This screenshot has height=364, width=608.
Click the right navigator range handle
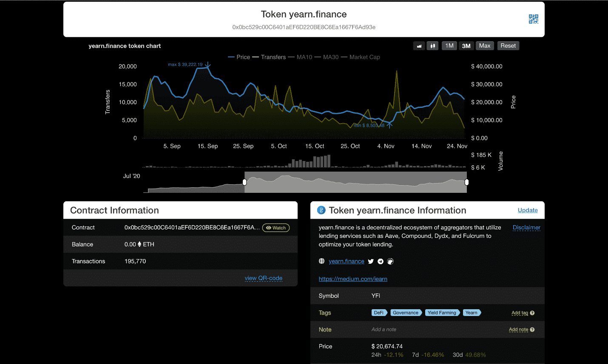[467, 182]
